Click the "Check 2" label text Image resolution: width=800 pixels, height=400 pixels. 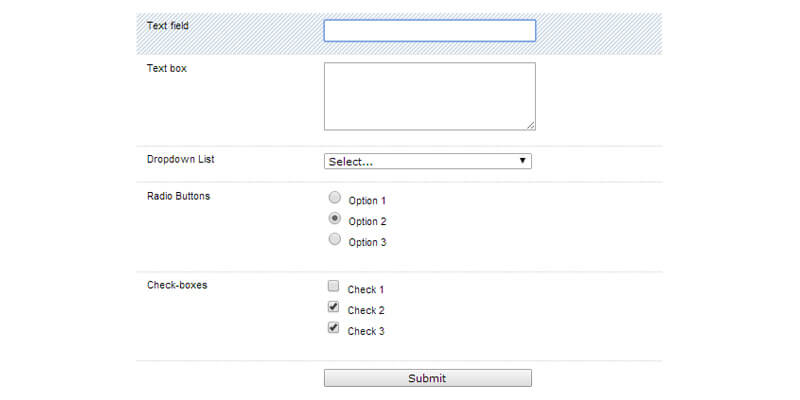366,311
